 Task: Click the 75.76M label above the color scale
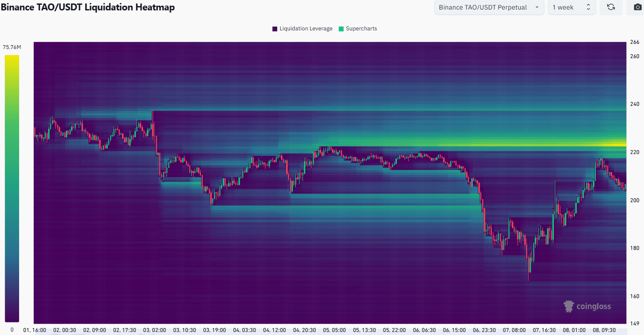tap(12, 47)
